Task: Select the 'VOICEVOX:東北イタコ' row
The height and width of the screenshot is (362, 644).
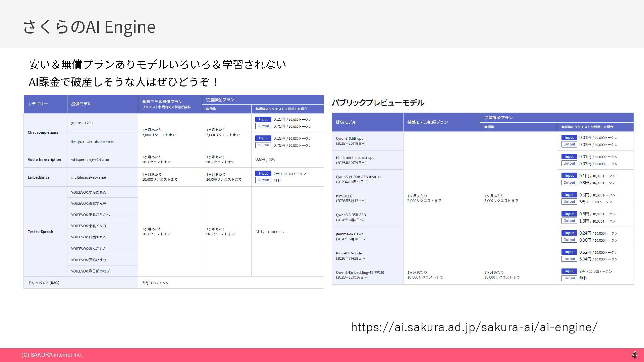Action: pos(102,226)
